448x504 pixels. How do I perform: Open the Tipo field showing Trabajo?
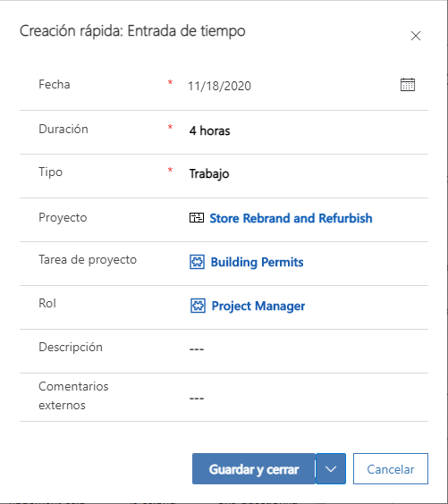click(x=307, y=174)
